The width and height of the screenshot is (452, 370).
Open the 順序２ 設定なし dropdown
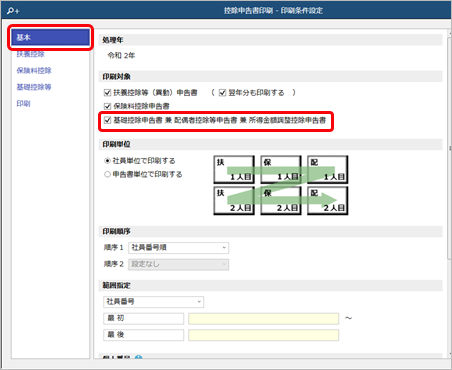179,264
